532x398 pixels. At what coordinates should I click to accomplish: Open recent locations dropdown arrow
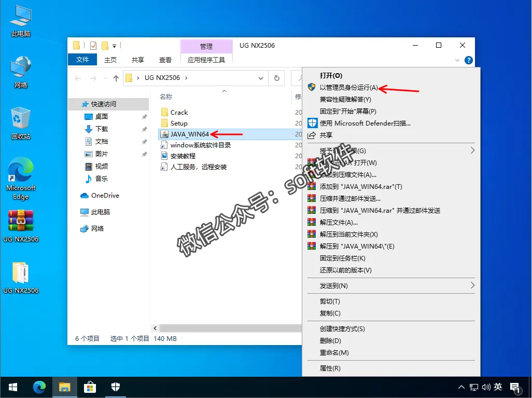(x=105, y=78)
